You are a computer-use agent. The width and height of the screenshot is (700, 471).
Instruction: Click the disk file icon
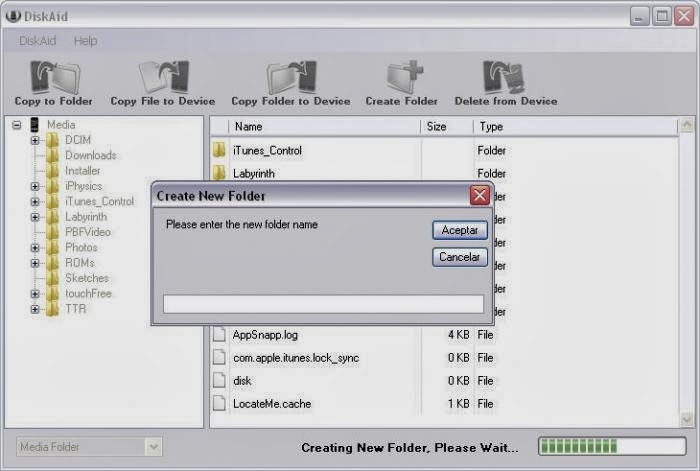pos(219,380)
